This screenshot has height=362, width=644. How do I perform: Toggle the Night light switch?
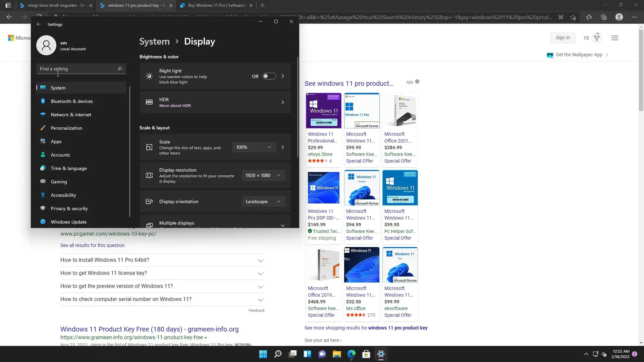point(269,76)
